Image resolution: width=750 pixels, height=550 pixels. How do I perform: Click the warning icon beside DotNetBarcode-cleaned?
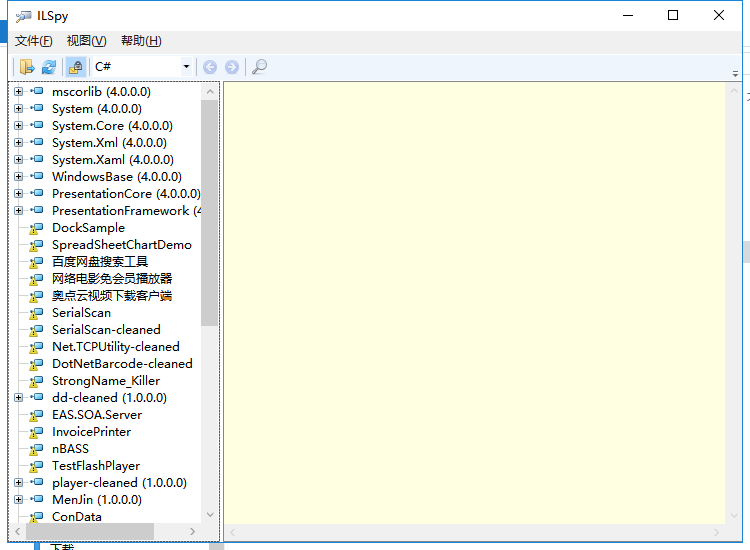tap(36, 364)
